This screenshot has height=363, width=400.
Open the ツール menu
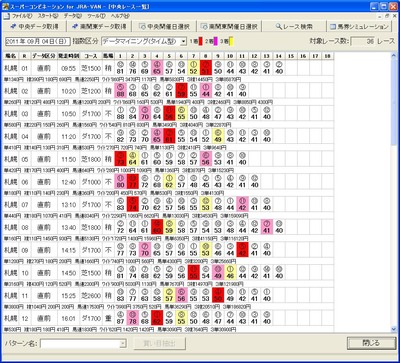96,16
